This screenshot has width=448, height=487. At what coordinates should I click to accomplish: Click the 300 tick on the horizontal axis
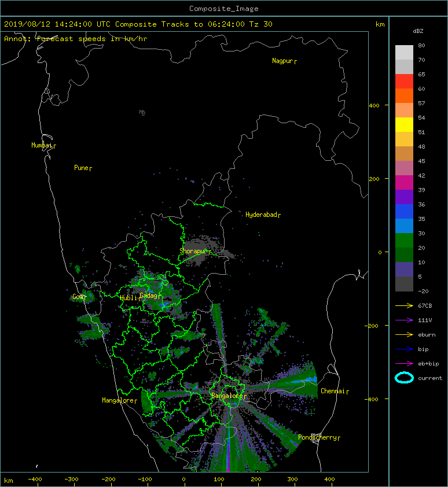[292, 479]
